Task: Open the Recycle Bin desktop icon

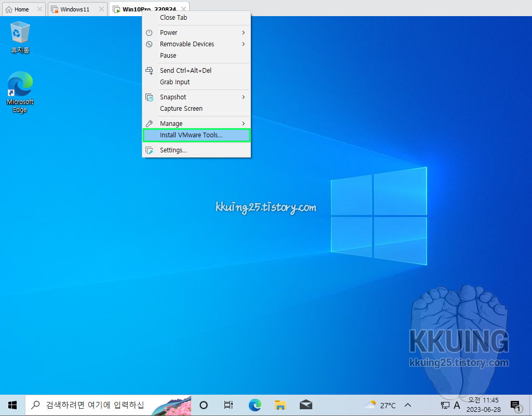Action: coord(20,37)
